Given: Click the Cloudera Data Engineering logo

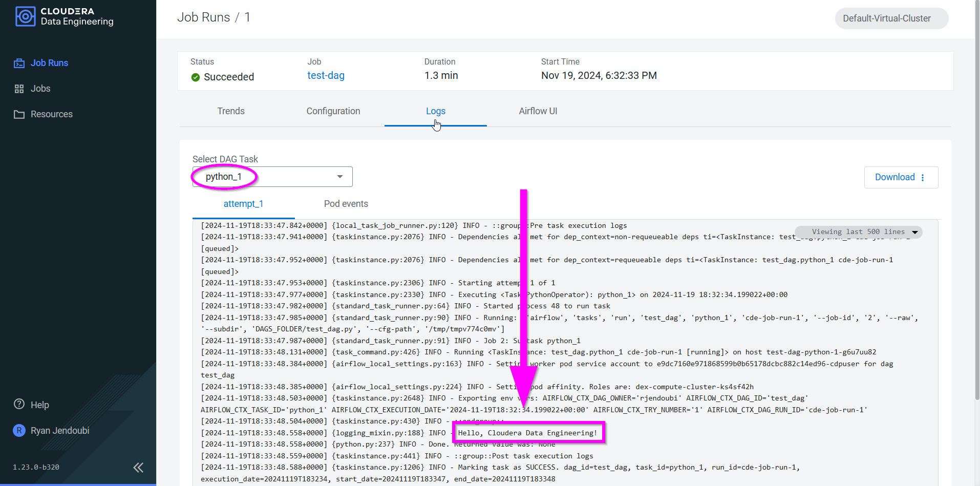Looking at the screenshot, I should [x=63, y=17].
